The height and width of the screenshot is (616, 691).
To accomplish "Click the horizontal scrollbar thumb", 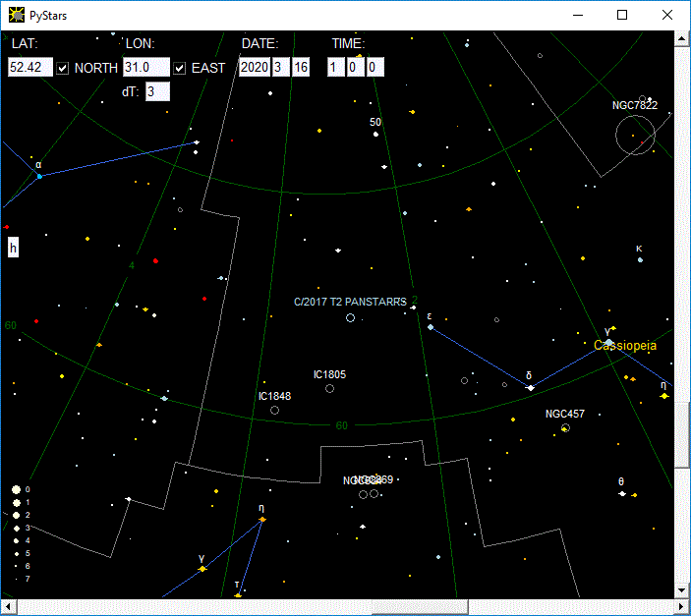I will tap(420, 606).
